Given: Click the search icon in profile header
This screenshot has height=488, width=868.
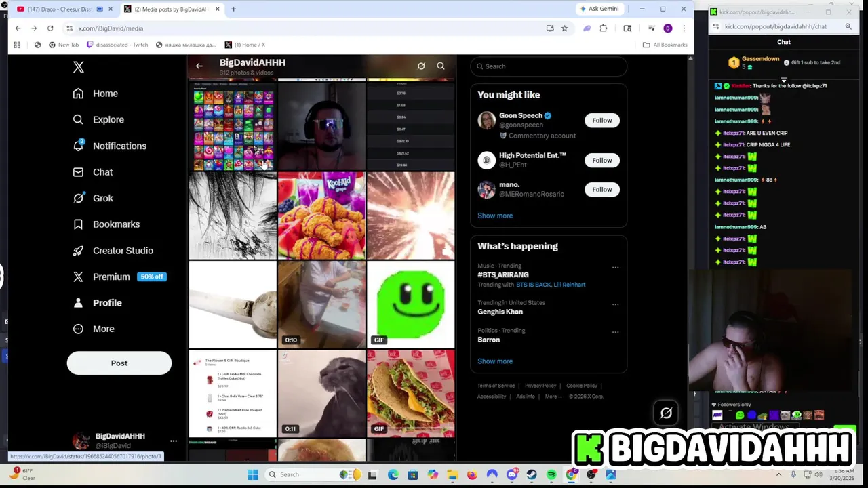Looking at the screenshot, I should (x=441, y=66).
